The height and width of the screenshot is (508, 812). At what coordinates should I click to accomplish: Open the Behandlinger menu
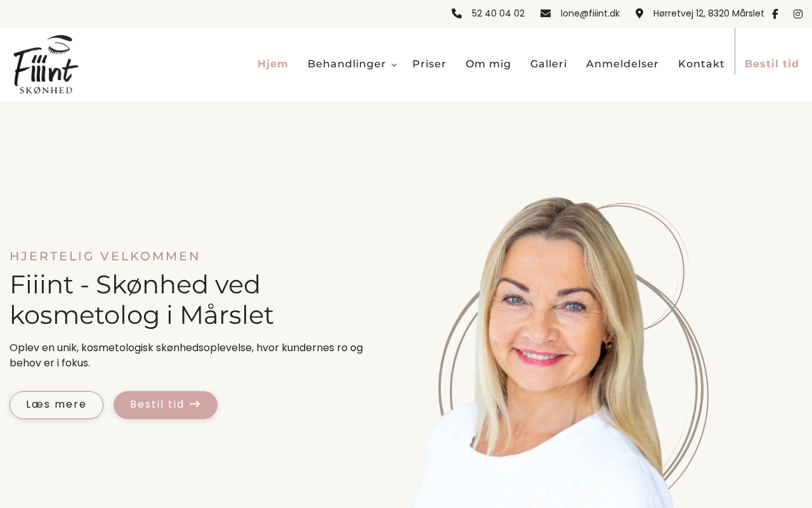[347, 64]
